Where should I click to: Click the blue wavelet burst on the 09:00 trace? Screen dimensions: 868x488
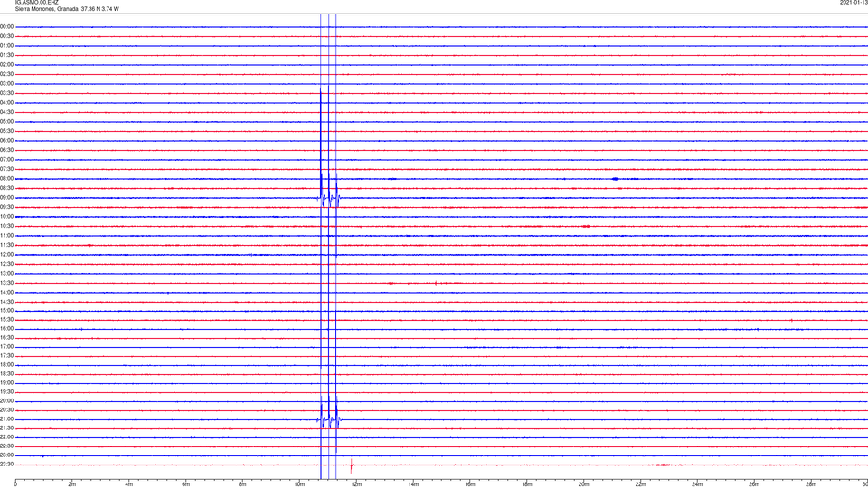click(x=329, y=198)
